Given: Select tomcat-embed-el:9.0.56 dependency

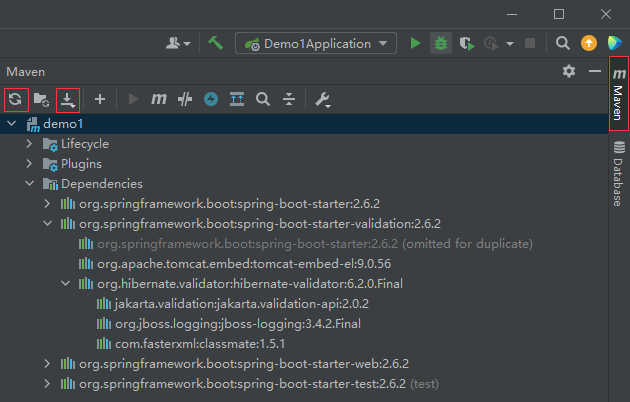Looking at the screenshot, I should (x=244, y=264).
